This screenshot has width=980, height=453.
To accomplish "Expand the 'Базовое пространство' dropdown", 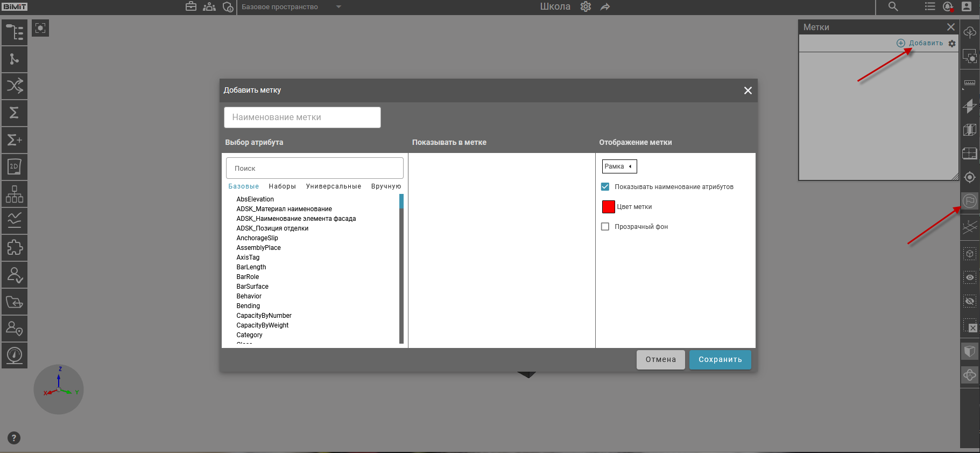I will 339,7.
